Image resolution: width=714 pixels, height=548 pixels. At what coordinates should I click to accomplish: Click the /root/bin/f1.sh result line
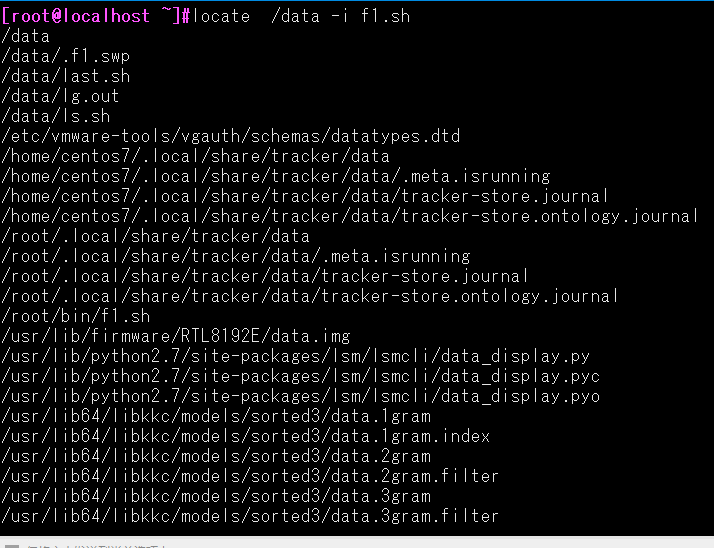coord(76,317)
